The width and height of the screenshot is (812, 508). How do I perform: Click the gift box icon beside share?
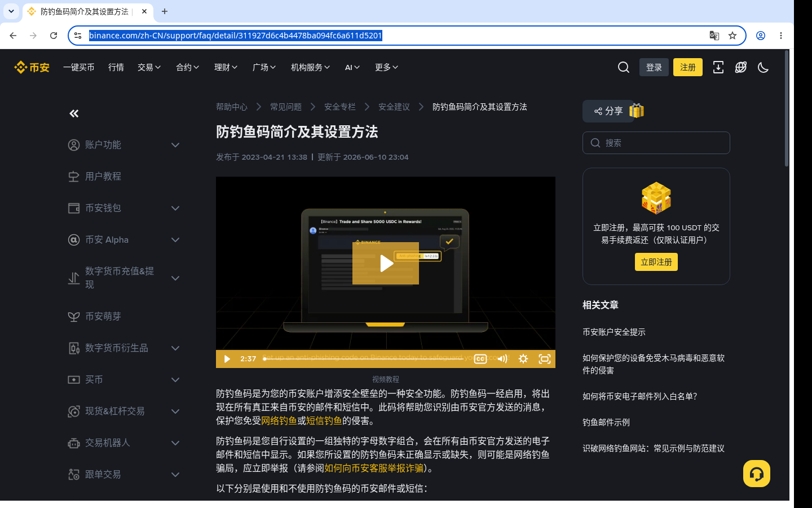pos(637,111)
